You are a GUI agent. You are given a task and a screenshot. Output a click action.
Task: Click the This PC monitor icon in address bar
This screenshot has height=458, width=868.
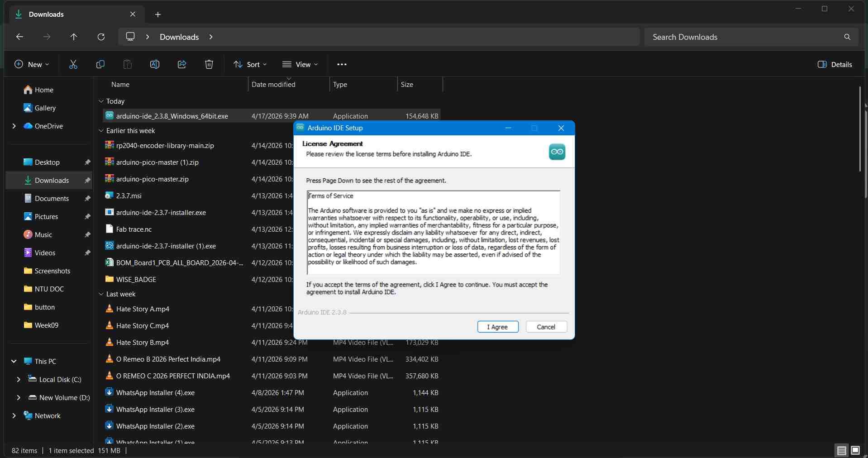point(130,36)
